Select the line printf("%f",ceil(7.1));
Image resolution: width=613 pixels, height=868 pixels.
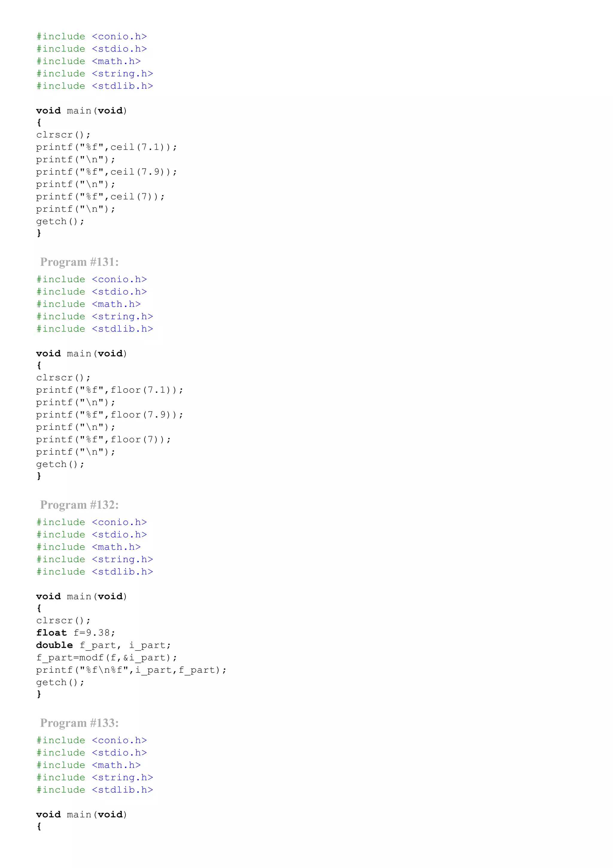pos(107,147)
